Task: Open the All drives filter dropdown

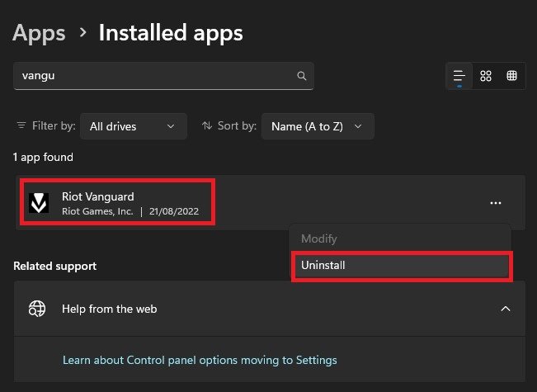Action: click(133, 126)
